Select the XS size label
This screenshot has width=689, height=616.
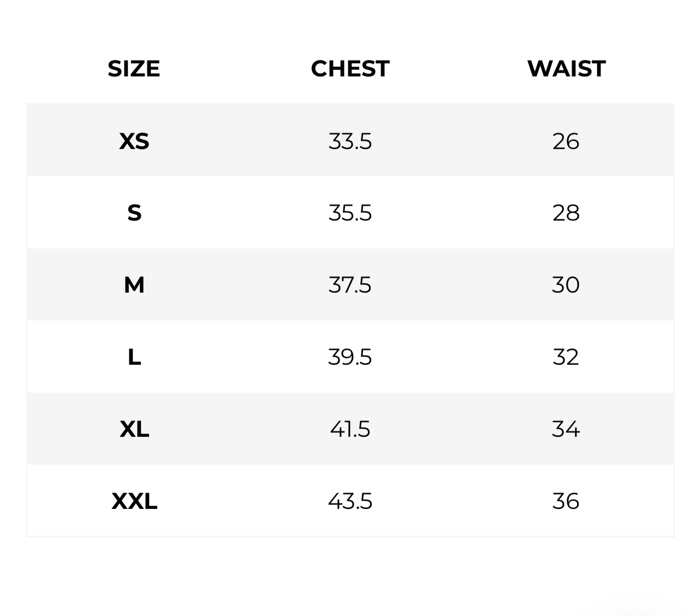[x=134, y=141]
